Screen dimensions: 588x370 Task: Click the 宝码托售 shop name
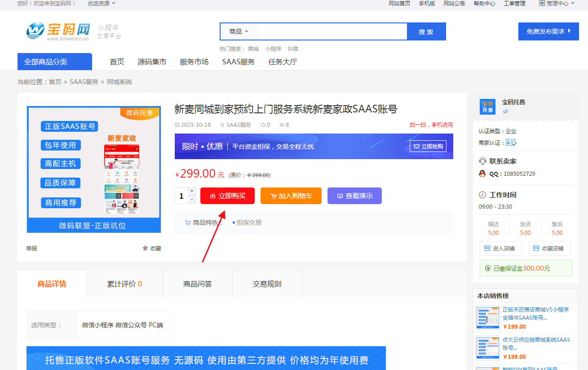(x=513, y=102)
